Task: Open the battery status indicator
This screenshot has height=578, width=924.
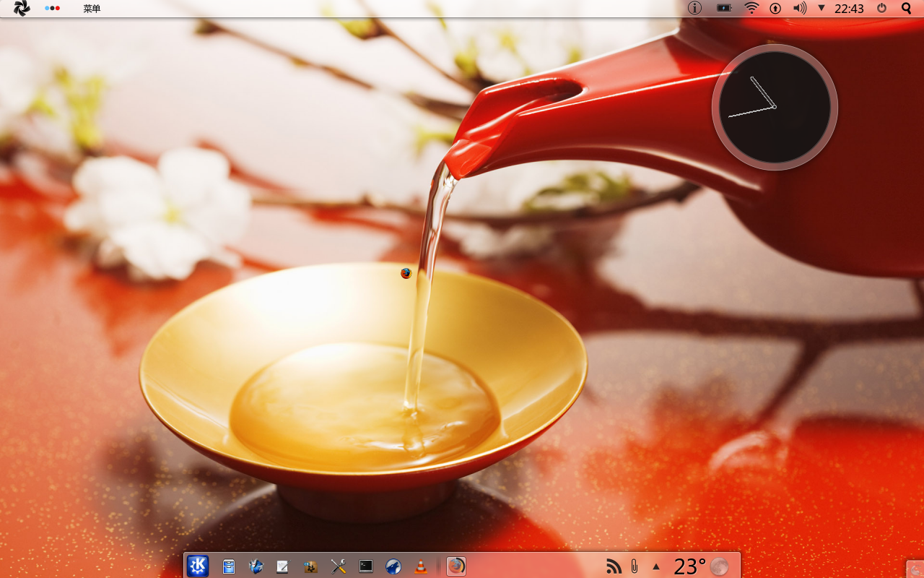Action: (x=724, y=8)
